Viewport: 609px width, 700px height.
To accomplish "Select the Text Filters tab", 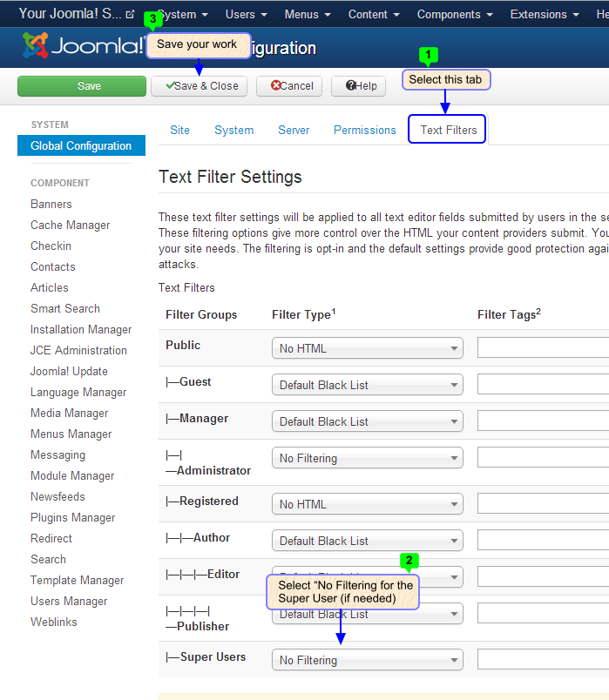I will click(x=448, y=130).
